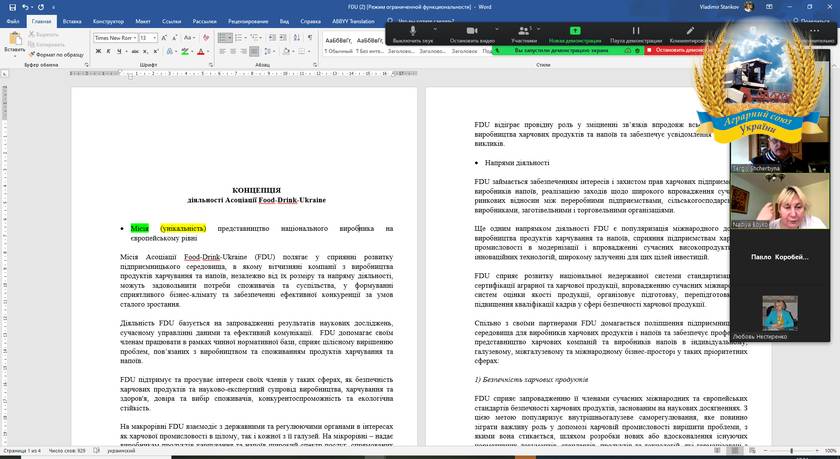Expand Zoom audio options arrow
The height and width of the screenshot is (459, 840).
[434, 30]
